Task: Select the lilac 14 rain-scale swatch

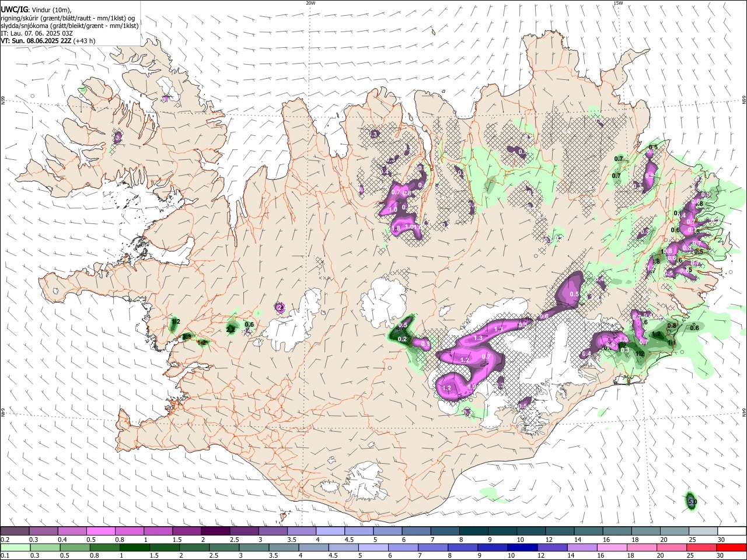Action: point(581,547)
